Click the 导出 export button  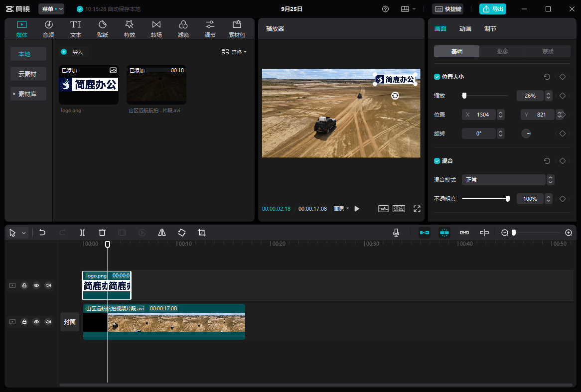tap(492, 9)
